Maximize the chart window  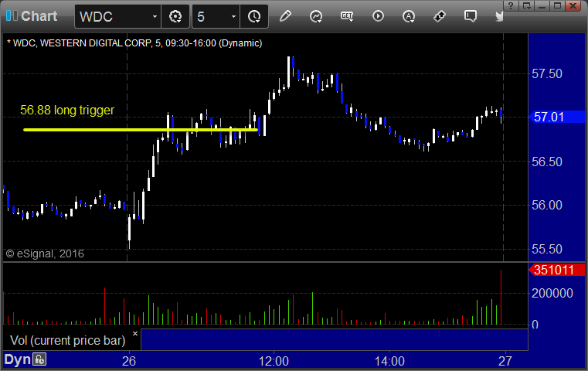tap(558, 5)
